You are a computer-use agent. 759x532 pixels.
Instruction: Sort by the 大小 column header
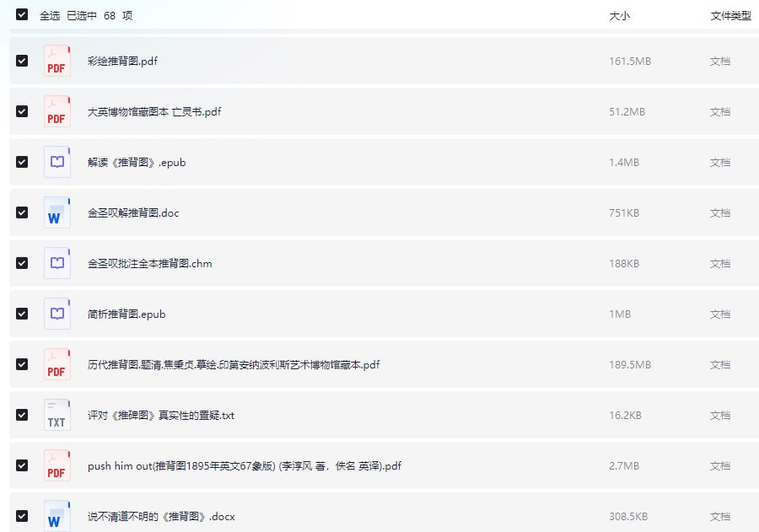[x=620, y=16]
